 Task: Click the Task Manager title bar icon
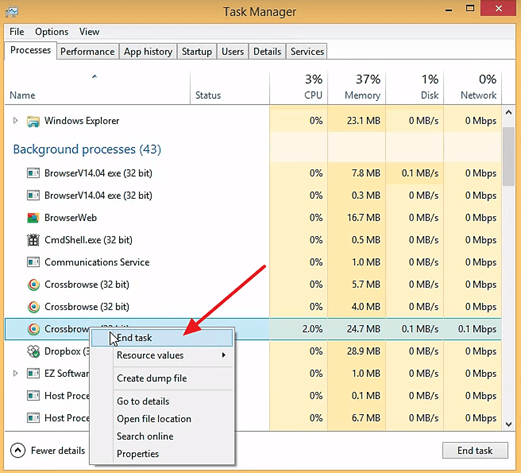click(12, 12)
